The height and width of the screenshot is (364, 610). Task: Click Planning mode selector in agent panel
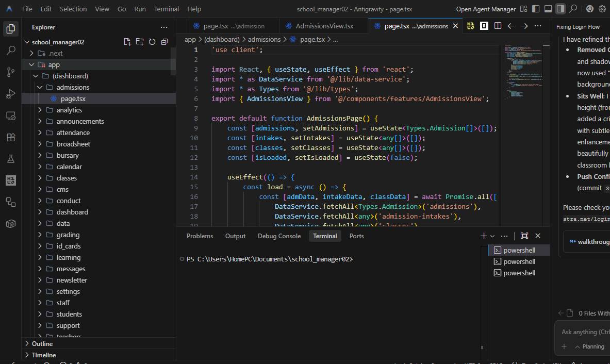590,346
